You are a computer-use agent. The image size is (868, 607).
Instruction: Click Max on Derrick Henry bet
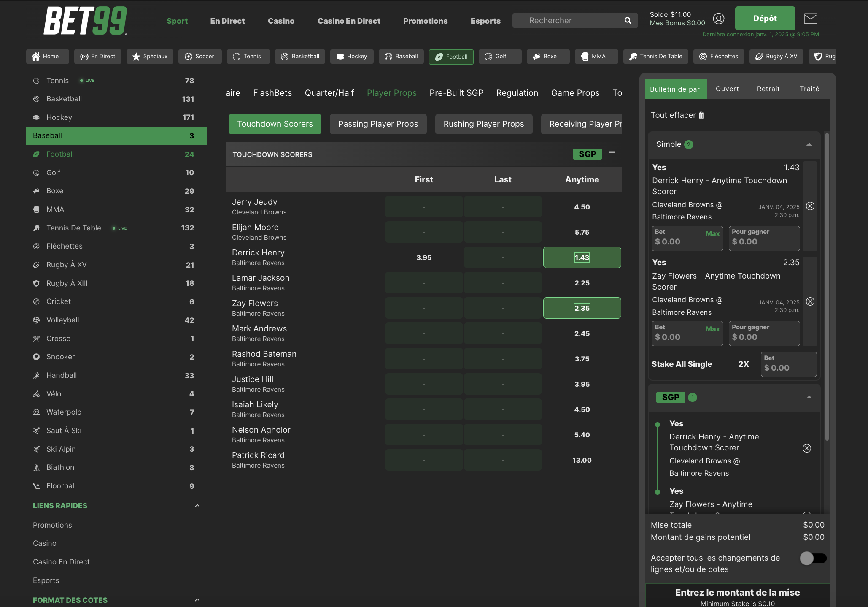pyautogui.click(x=712, y=234)
